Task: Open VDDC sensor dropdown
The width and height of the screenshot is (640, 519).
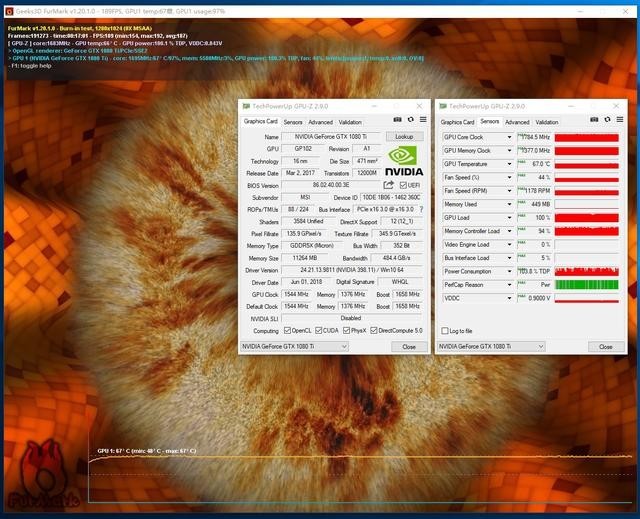Action: point(509,299)
